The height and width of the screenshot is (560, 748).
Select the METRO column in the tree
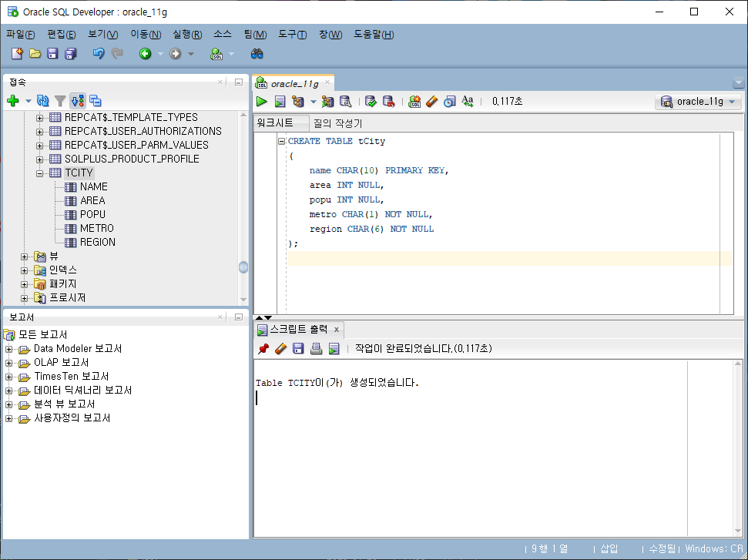coord(97,228)
